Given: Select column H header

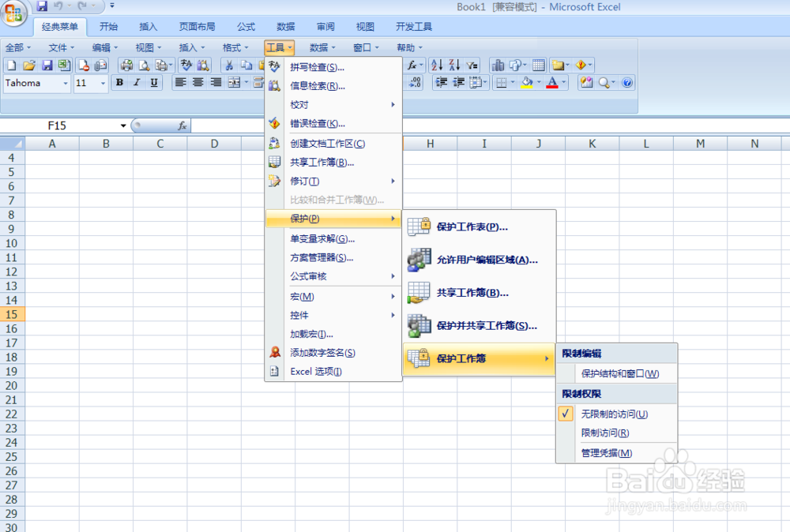Looking at the screenshot, I should [x=431, y=144].
